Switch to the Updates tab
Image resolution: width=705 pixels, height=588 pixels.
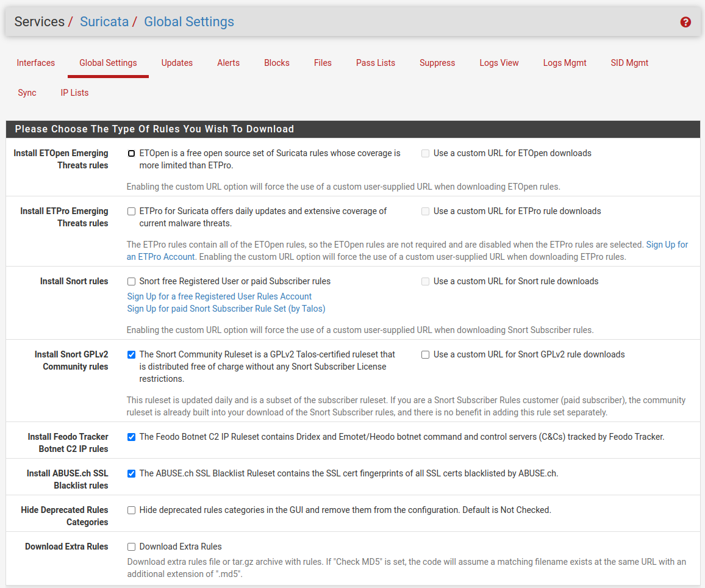177,63
